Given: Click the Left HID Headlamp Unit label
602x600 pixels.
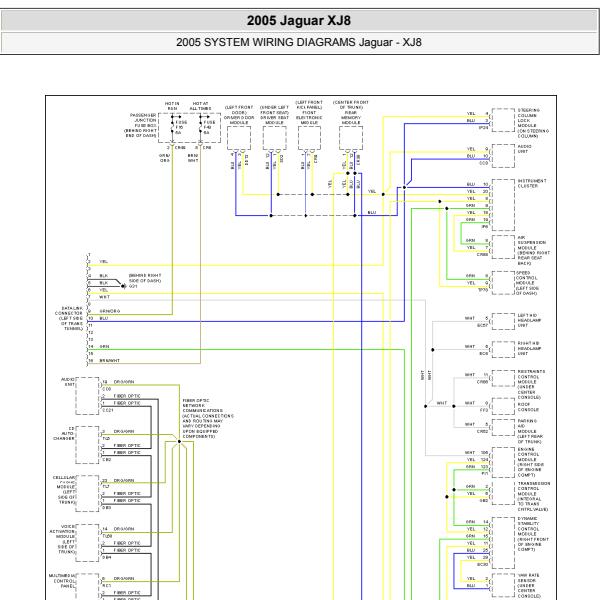Looking at the screenshot, I should [529, 320].
